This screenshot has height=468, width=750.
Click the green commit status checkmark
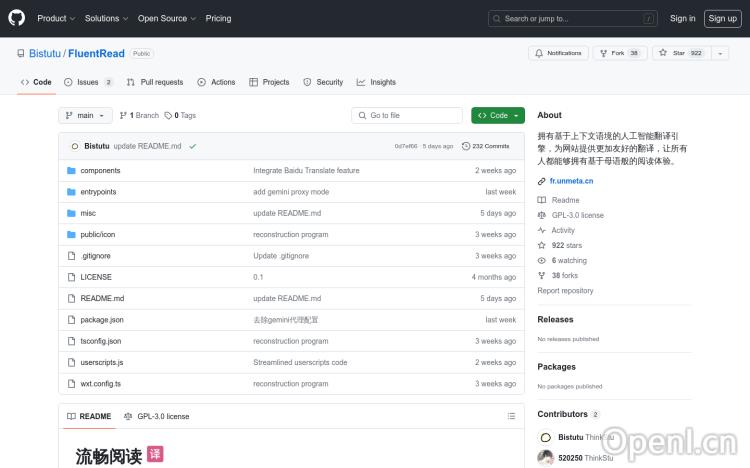coord(192,146)
